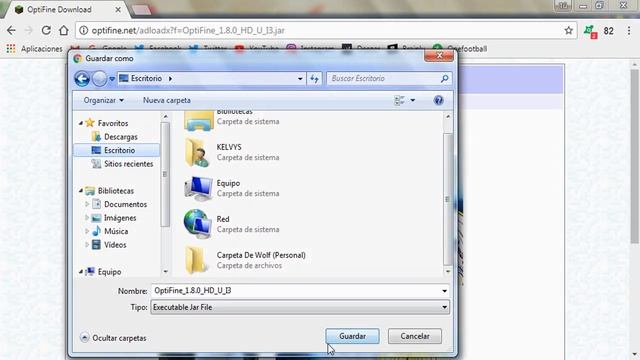This screenshot has height=360, width=640.
Task: Select the KELVYS label text
Action: [x=229, y=147]
